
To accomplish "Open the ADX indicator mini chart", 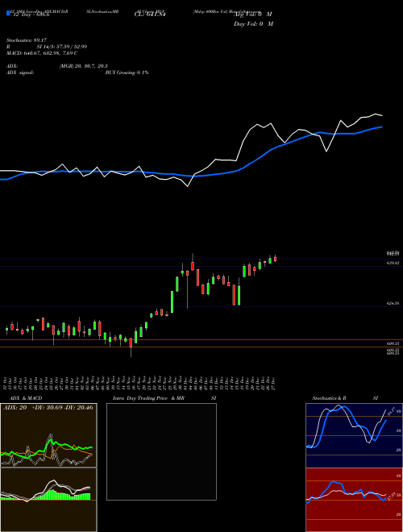I will point(48,435).
